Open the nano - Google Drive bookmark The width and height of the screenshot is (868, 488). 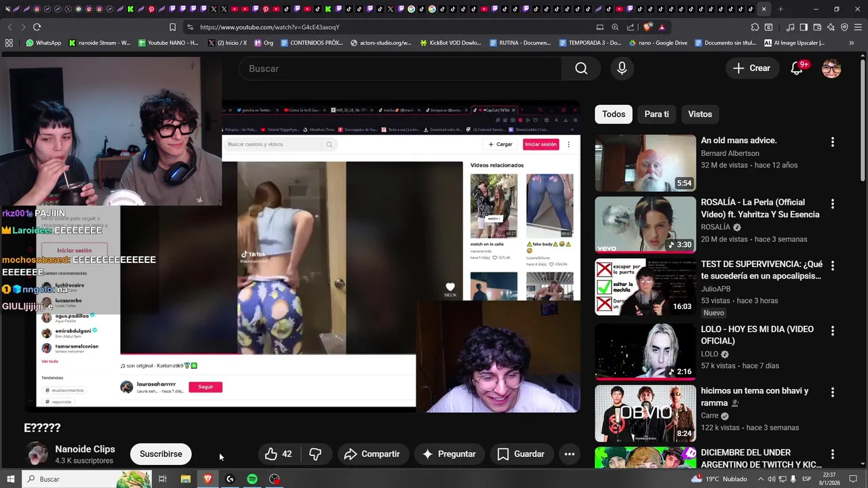[658, 43]
